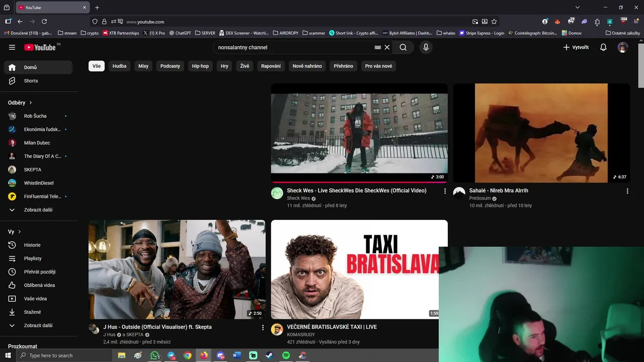The height and width of the screenshot is (362, 644).
Task: Click the YouTube logo
Action: point(40,47)
